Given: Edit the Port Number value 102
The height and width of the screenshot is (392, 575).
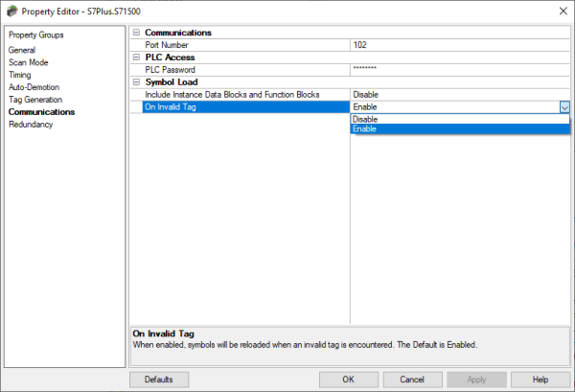Looking at the screenshot, I should [x=460, y=45].
